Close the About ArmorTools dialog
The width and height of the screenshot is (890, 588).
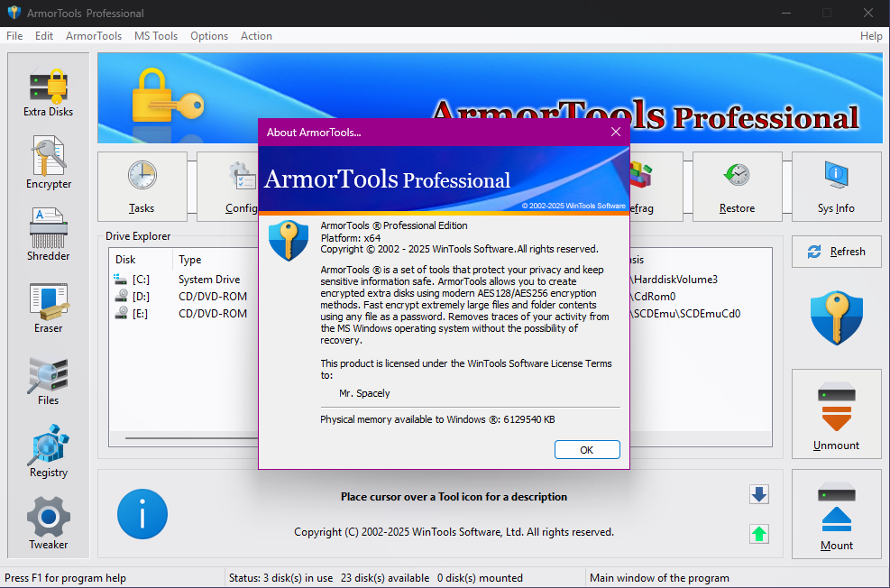tap(615, 133)
